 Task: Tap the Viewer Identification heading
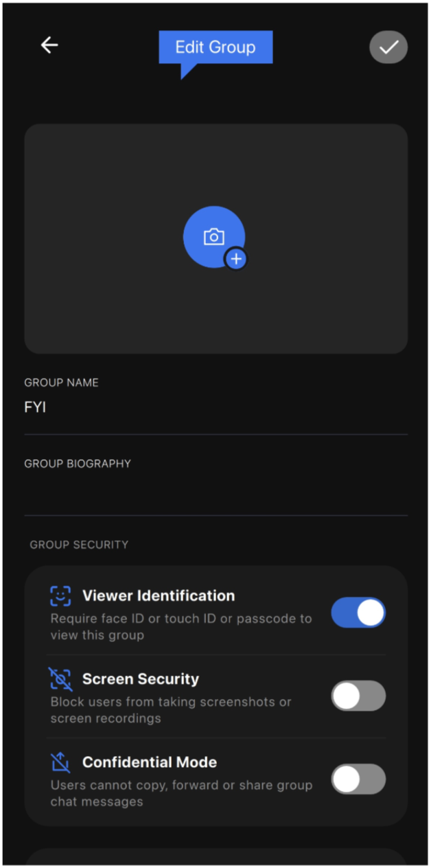(159, 595)
